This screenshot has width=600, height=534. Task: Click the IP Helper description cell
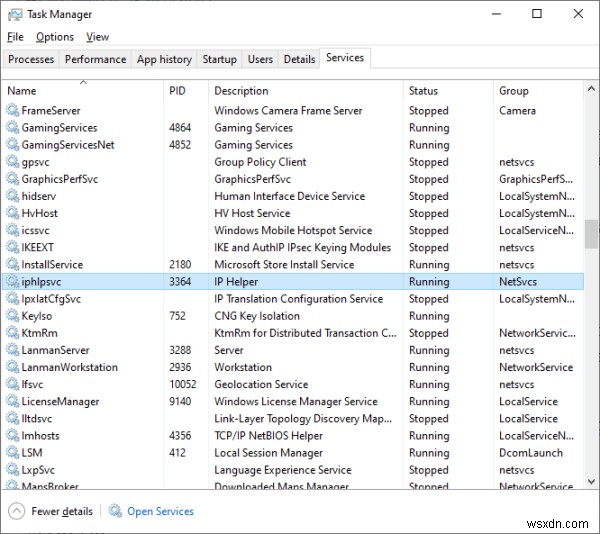coord(236,282)
